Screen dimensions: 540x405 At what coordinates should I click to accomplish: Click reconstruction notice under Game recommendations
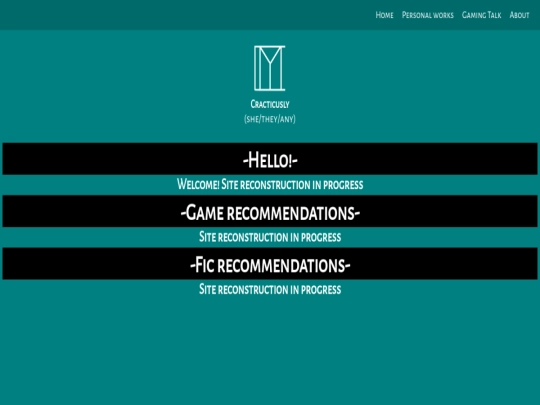pyautogui.click(x=270, y=237)
